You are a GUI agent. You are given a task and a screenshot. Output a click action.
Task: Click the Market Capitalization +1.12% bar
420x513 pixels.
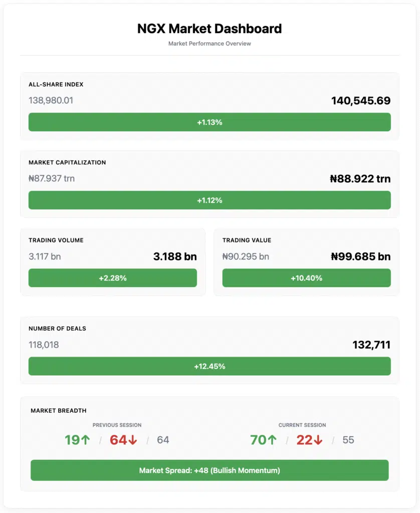pyautogui.click(x=209, y=200)
